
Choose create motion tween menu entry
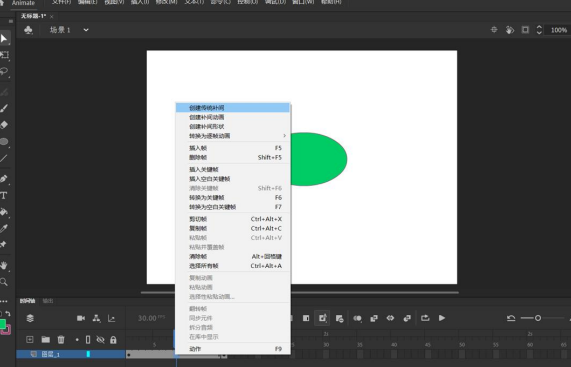[233, 117]
